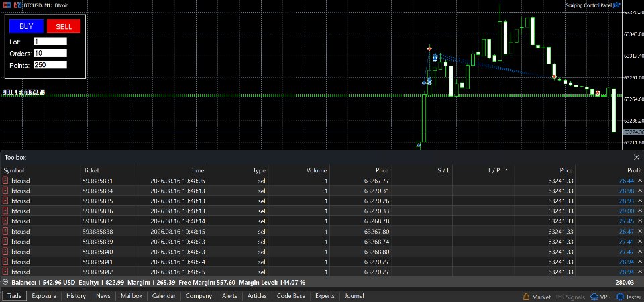Select the entry price 63267.77 cell

376,181
